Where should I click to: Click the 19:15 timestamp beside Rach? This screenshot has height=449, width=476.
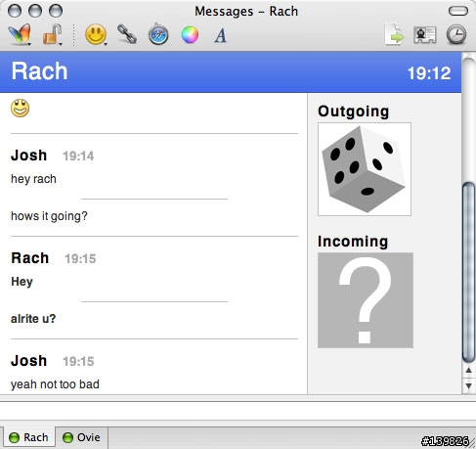80,259
